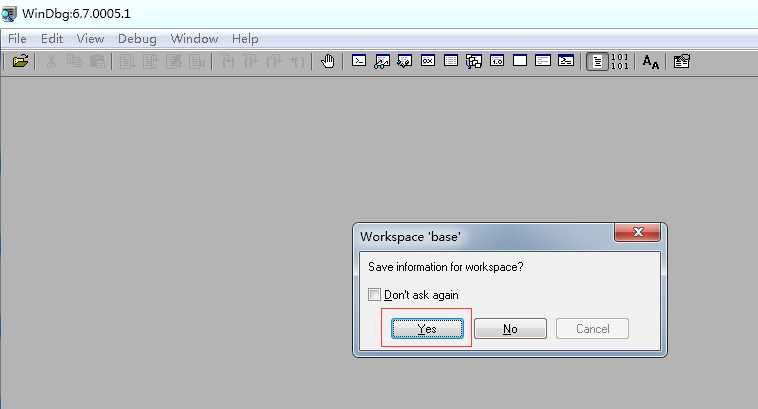Image resolution: width=758 pixels, height=409 pixels.
Task: Show the Call Stack window icon
Action: click(x=474, y=61)
